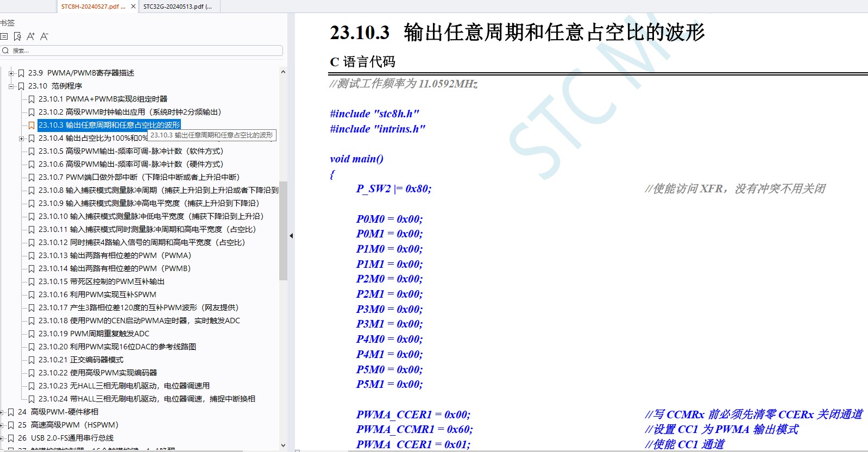Open bookmark 23.10.7 PWM端口做外部中断
868x452 pixels.
tap(139, 177)
